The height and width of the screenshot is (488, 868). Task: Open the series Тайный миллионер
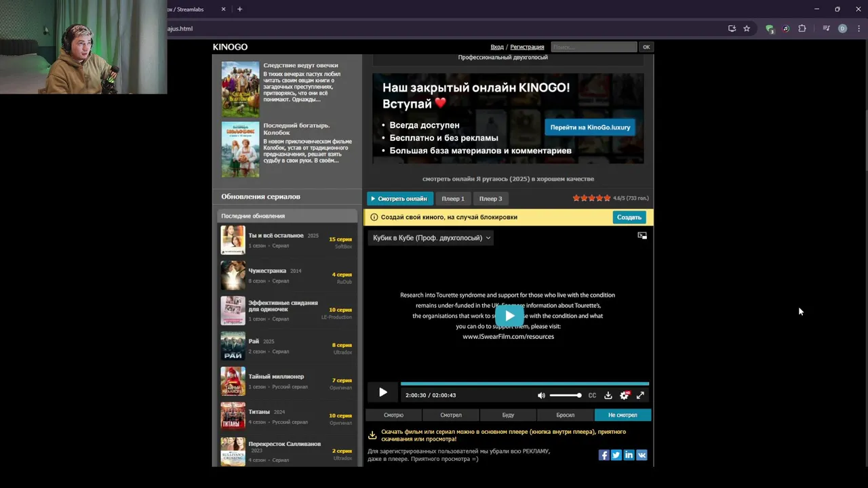pos(276,376)
